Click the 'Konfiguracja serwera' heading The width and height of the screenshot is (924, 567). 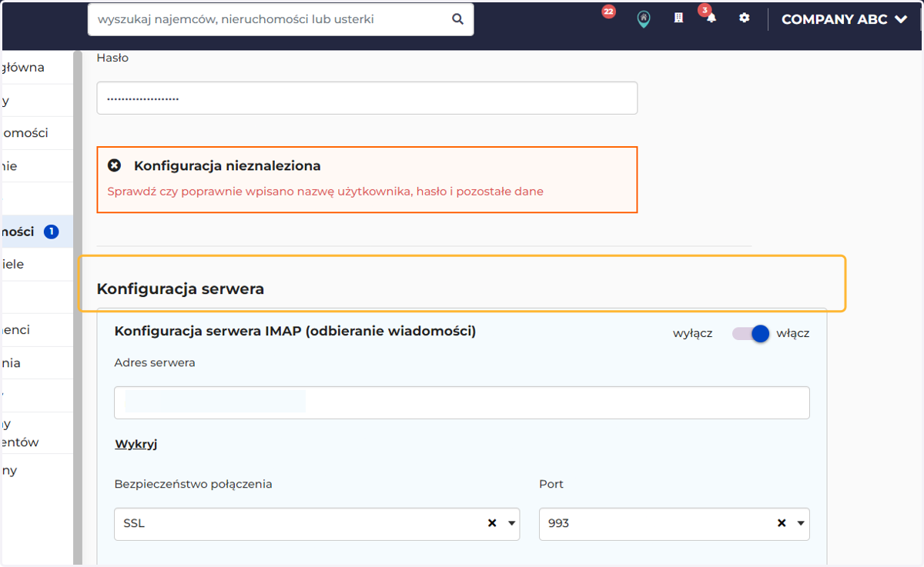click(x=180, y=289)
